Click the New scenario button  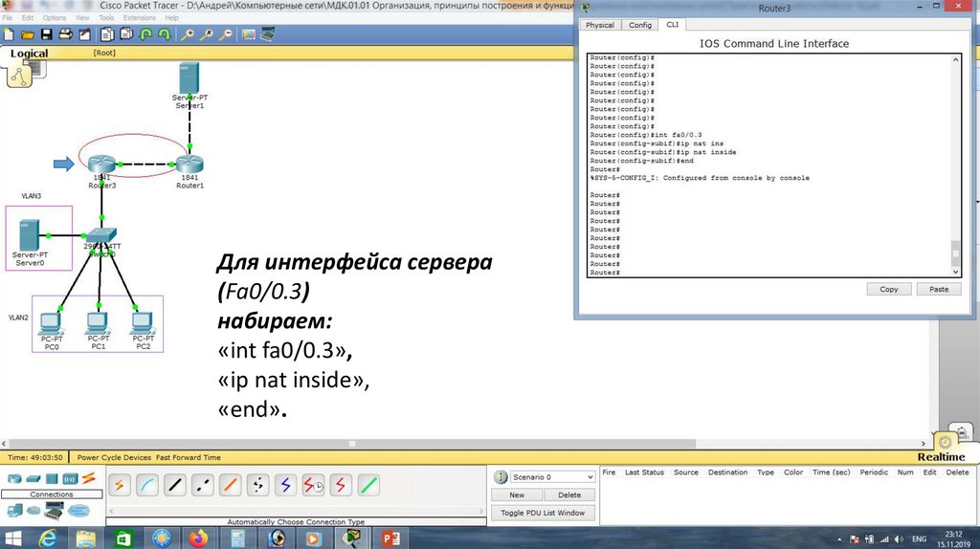(x=517, y=494)
